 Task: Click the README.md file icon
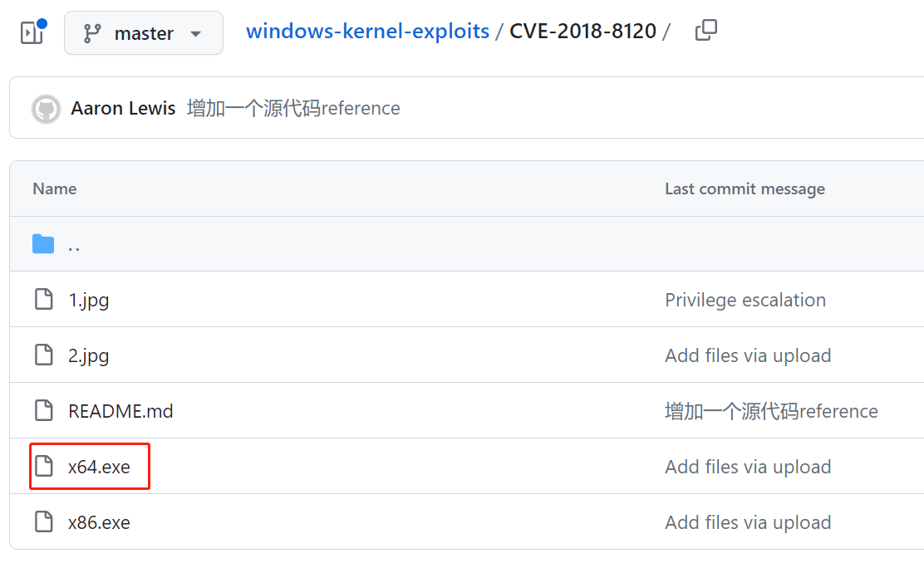click(43, 411)
